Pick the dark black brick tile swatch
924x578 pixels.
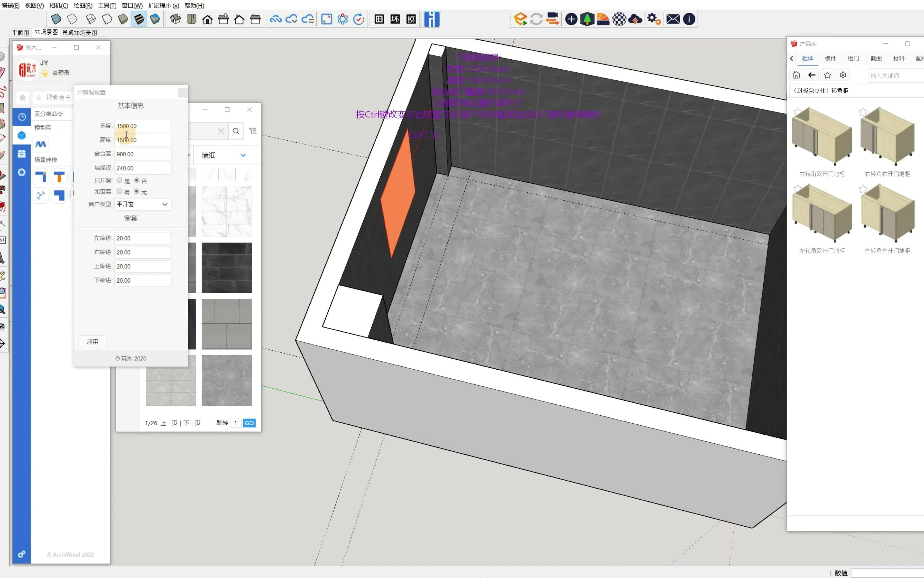pos(227,268)
